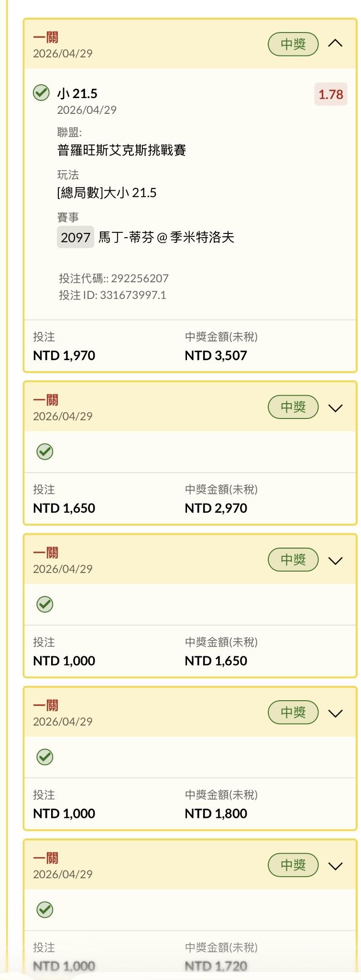Tap the 中獎 badge on the NTD 1,800 card

point(293,712)
